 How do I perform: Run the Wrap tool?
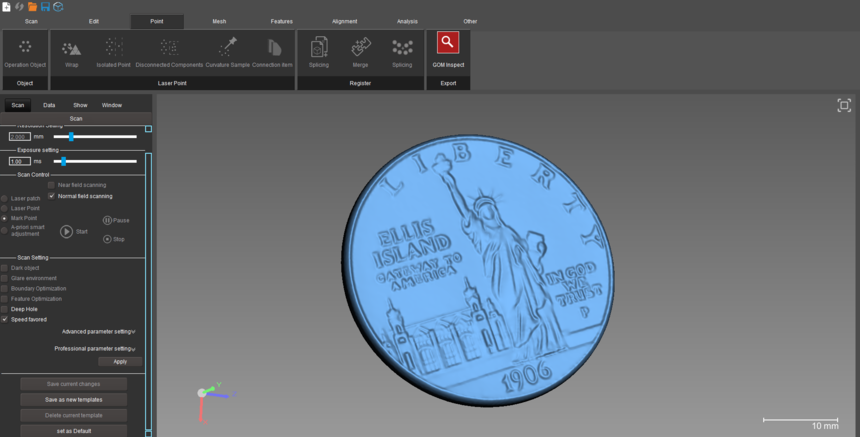[x=72, y=53]
